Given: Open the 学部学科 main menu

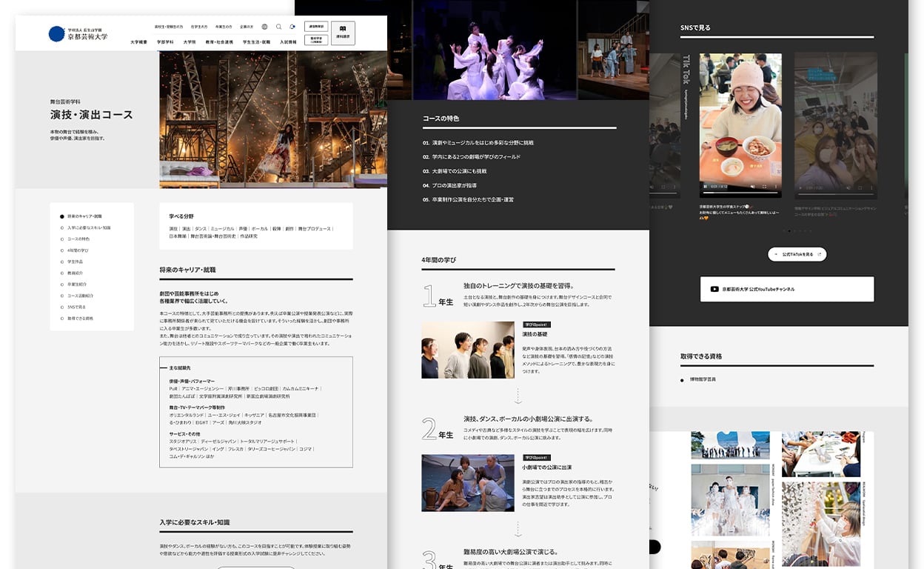Looking at the screenshot, I should (165, 42).
